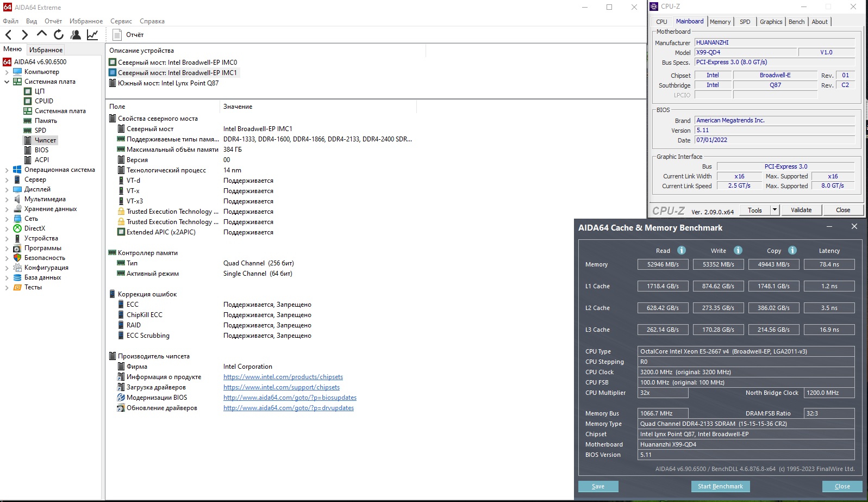The height and width of the screenshot is (502, 868).
Task: Switch to CPU-Z Graphics tab
Action: coord(771,22)
